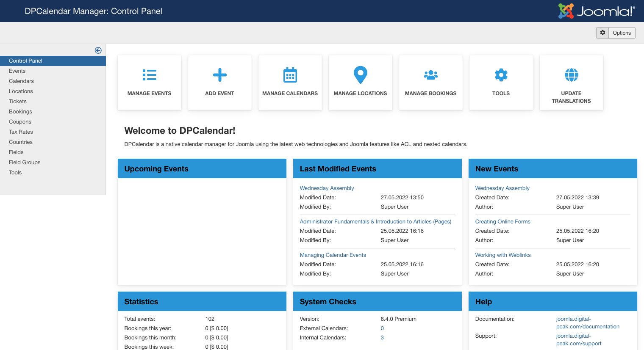Click the 'Bookings this month:' label

(x=150, y=338)
